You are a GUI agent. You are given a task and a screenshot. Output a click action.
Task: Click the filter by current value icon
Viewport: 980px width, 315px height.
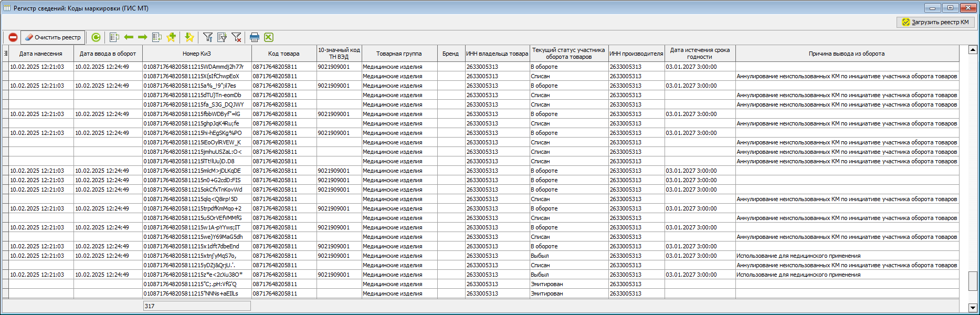(x=222, y=37)
